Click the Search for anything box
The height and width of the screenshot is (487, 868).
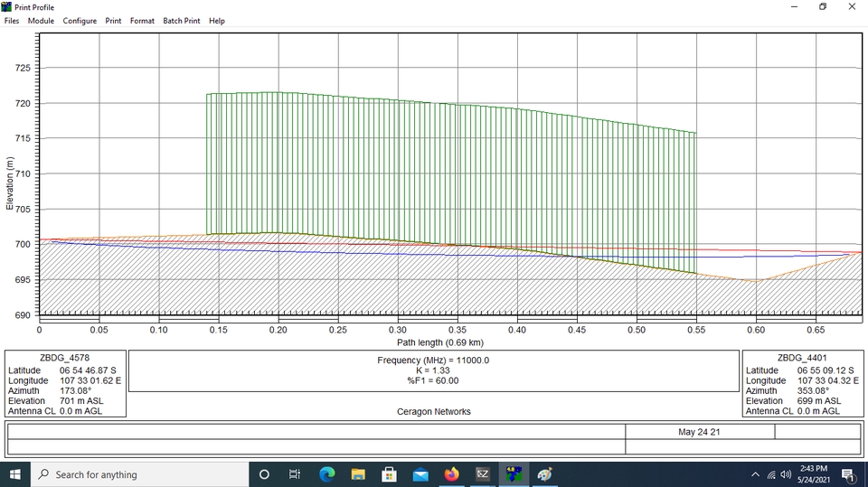coord(139,474)
